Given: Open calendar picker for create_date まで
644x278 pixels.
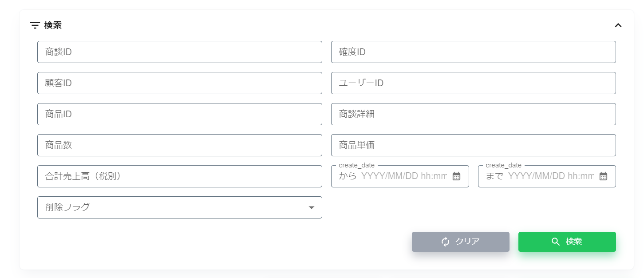Looking at the screenshot, I should pos(603,176).
